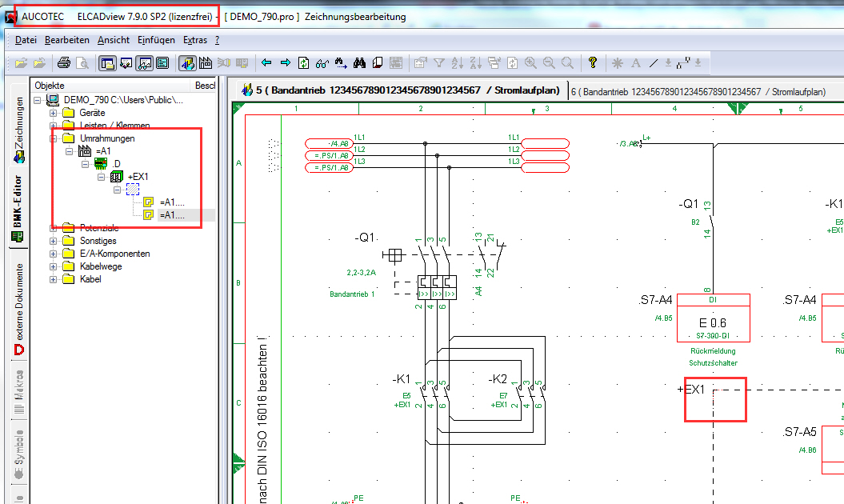This screenshot has height=504, width=844.
Task: Expand the Kabelwege folder
Action: pyautogui.click(x=53, y=266)
